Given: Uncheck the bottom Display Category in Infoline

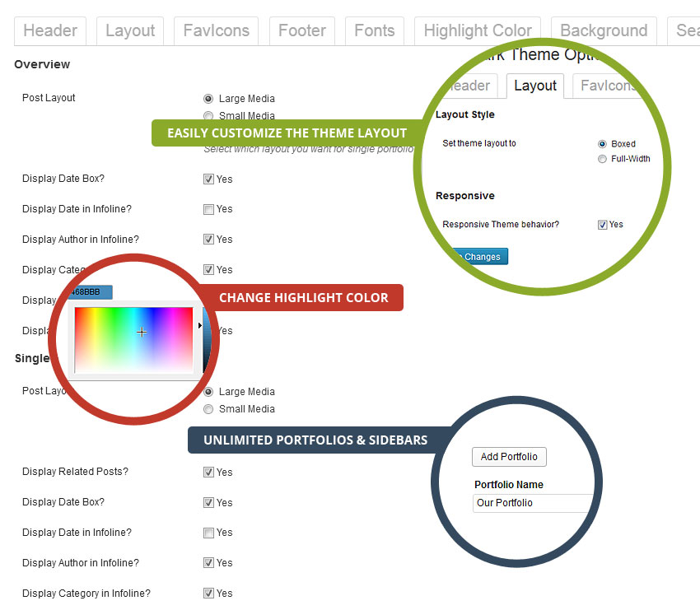Looking at the screenshot, I should pos(208,594).
